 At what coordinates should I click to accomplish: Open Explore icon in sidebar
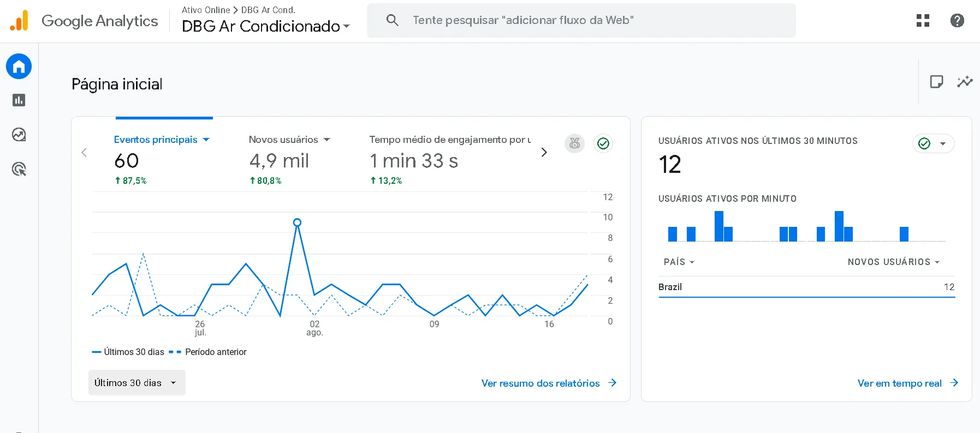pos(19,135)
